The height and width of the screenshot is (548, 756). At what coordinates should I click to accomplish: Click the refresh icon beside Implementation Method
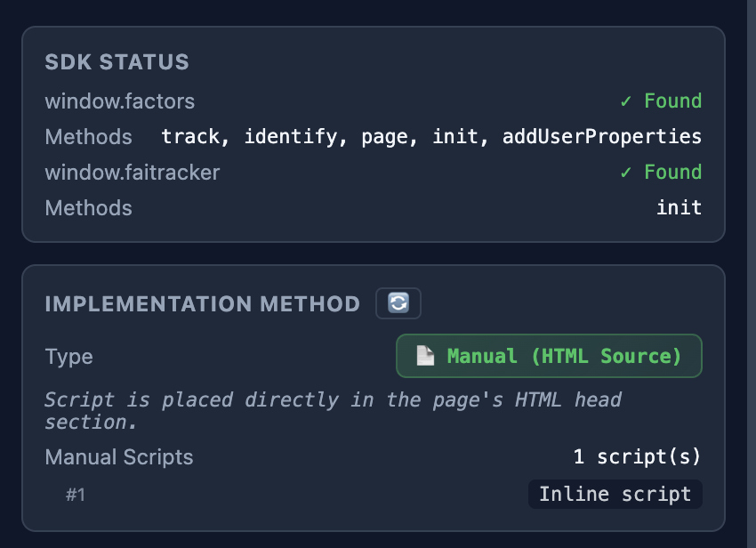coord(398,303)
